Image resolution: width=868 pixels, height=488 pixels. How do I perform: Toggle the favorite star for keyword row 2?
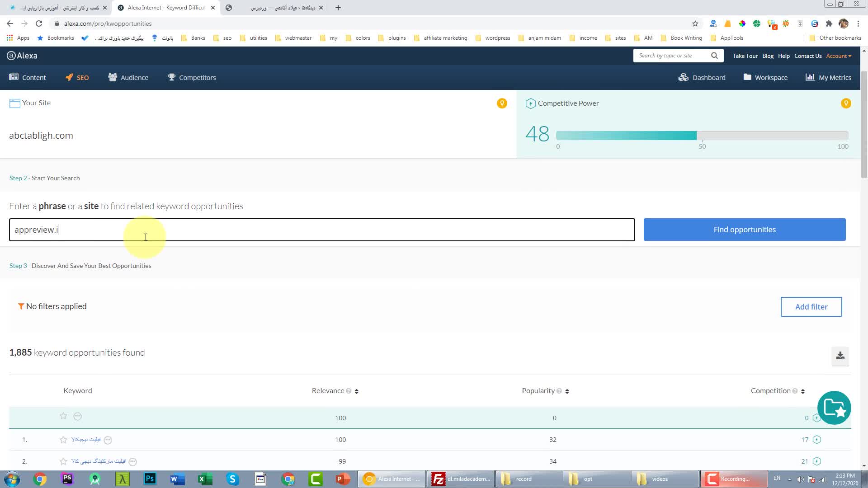point(63,461)
